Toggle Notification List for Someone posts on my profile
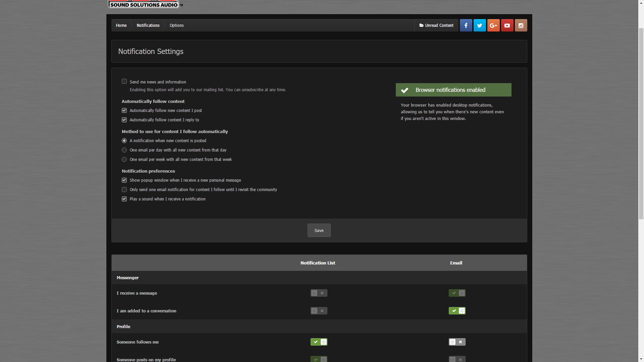Screen dimensions: 644x362 (319, 359)
